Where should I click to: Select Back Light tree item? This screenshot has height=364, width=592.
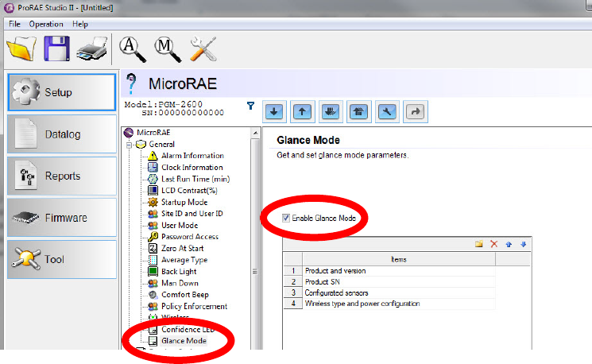pyautogui.click(x=179, y=272)
